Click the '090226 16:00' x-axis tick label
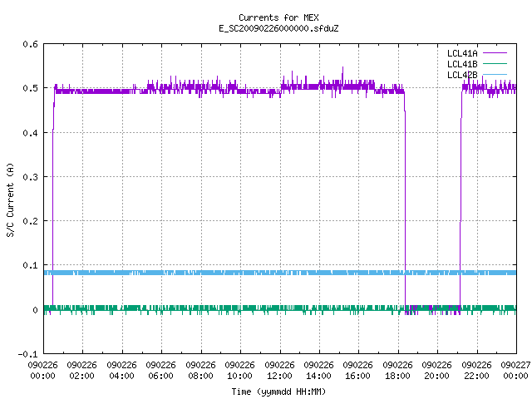This screenshot has width=532, height=399. (x=357, y=371)
